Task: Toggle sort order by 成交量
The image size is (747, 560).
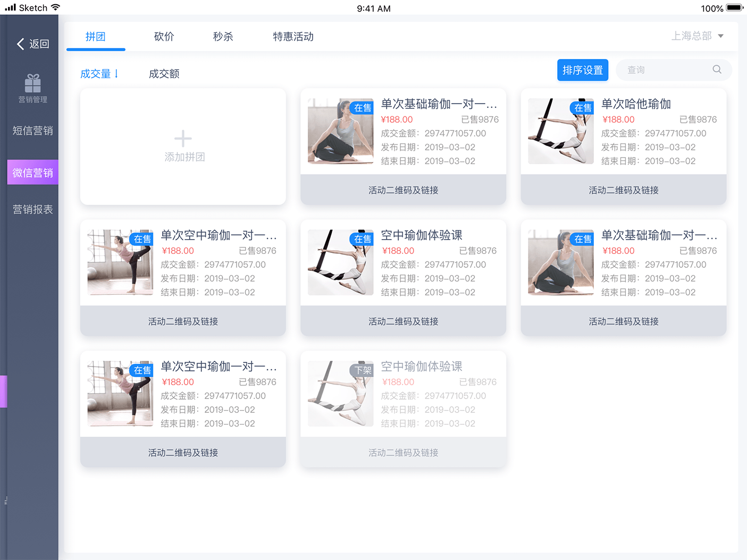Action: [99, 74]
